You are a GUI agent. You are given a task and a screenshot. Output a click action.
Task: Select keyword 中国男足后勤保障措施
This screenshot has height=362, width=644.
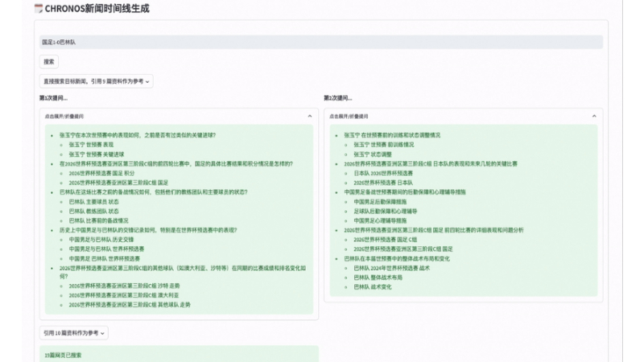380,202
